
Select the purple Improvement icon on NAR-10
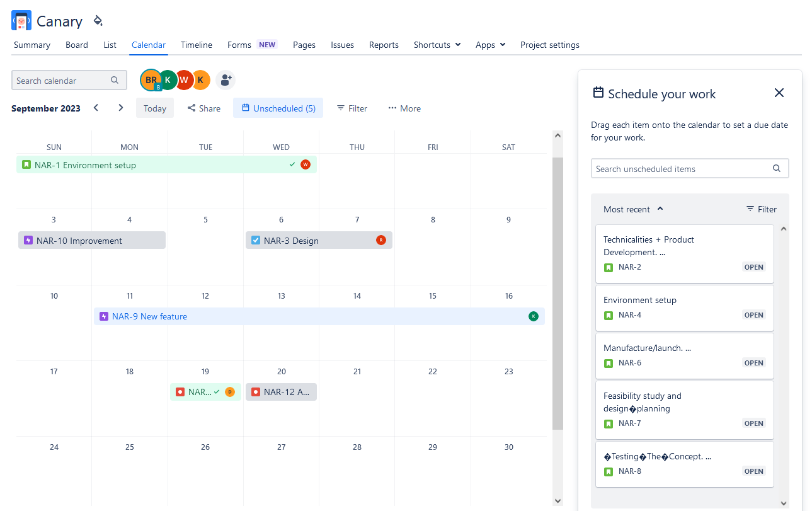coord(28,240)
